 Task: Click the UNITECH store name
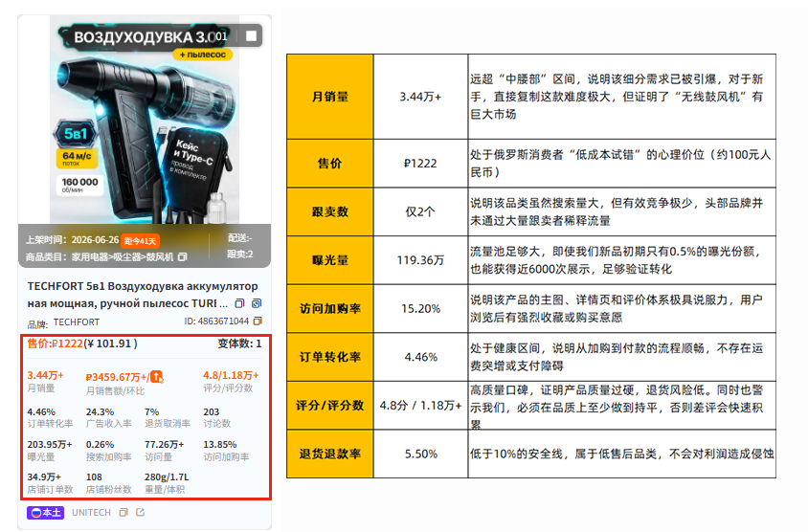[x=91, y=513]
